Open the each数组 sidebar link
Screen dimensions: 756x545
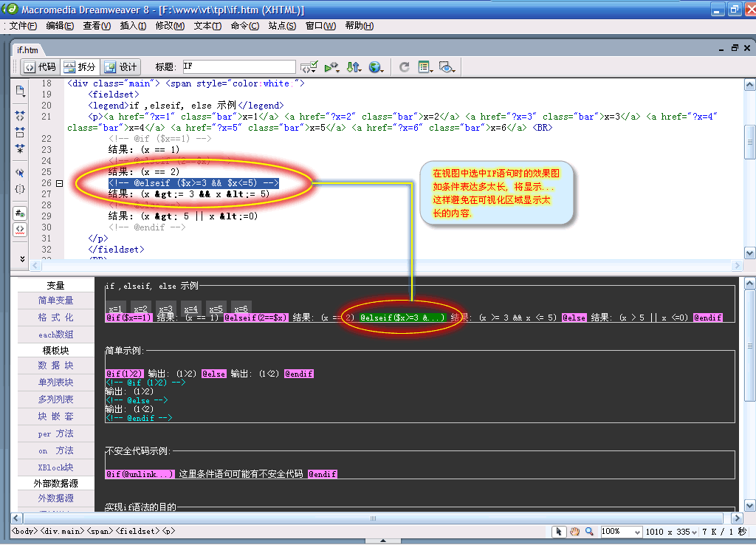(x=56, y=335)
